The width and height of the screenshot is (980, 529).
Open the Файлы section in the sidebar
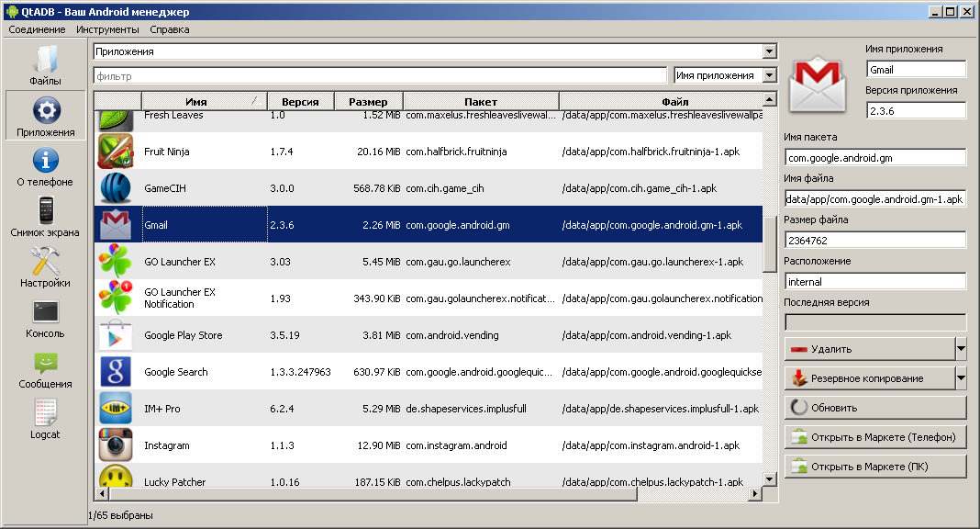pyautogui.click(x=45, y=65)
